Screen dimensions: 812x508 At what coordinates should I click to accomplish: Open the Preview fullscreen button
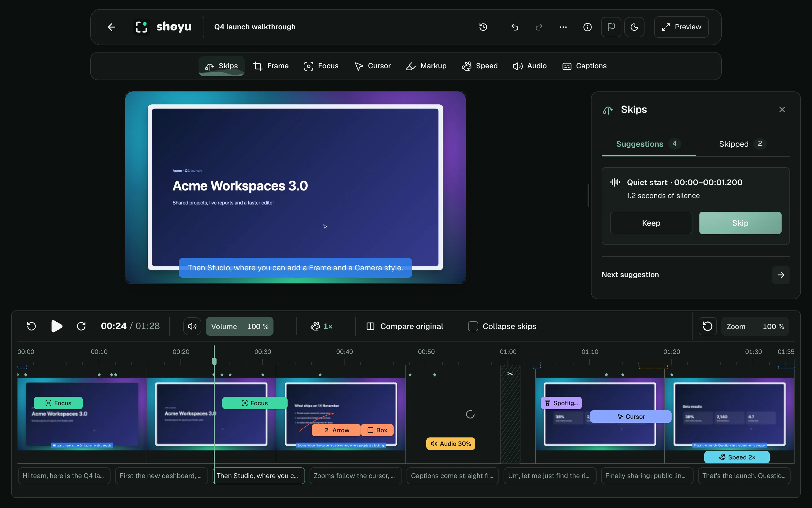point(681,27)
